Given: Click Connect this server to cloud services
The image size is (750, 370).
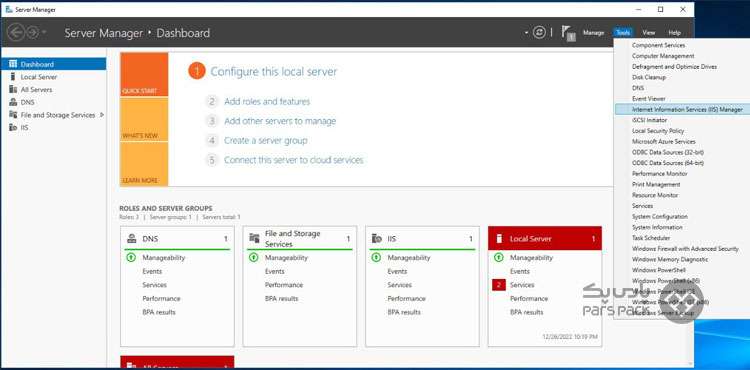Looking at the screenshot, I should pos(294,160).
